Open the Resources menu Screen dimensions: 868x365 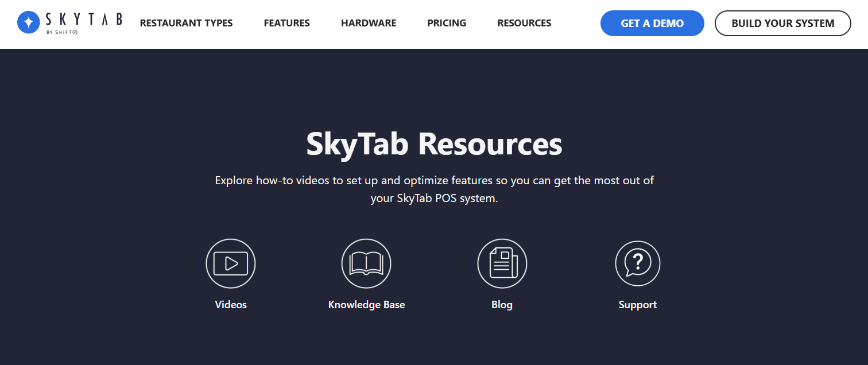point(524,24)
